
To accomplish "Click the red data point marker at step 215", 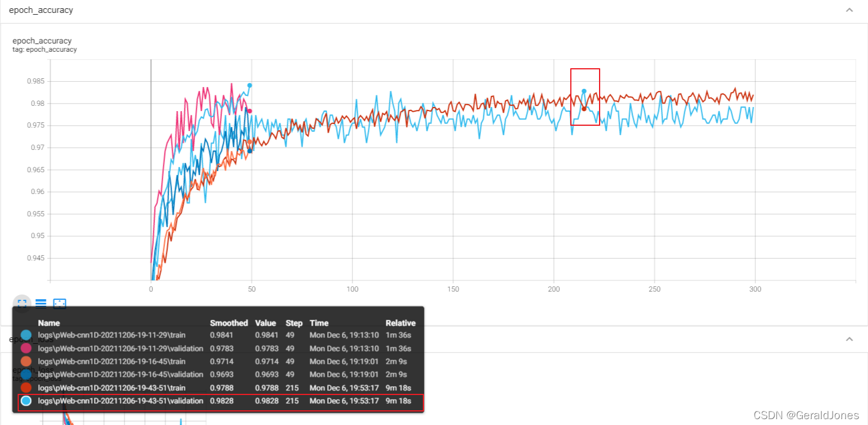I will (x=584, y=109).
